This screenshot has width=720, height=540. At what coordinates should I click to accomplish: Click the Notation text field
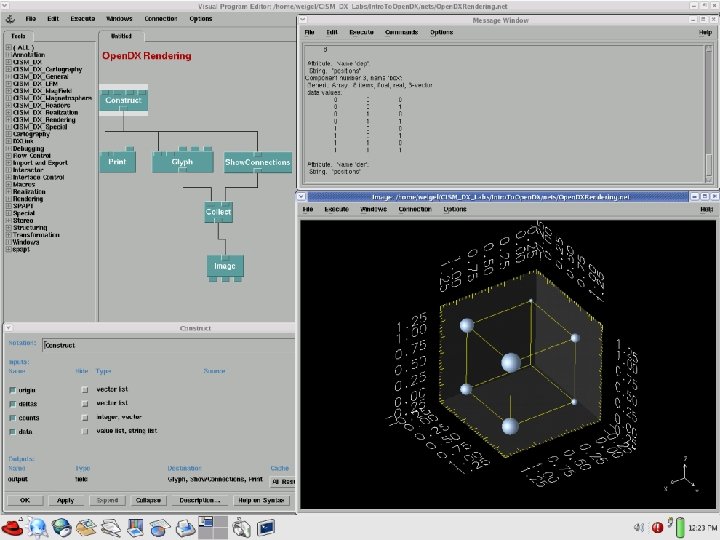tap(169, 345)
